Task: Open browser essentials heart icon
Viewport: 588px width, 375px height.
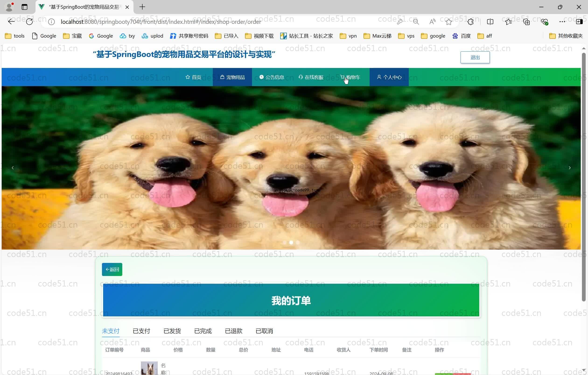Action: click(x=545, y=22)
